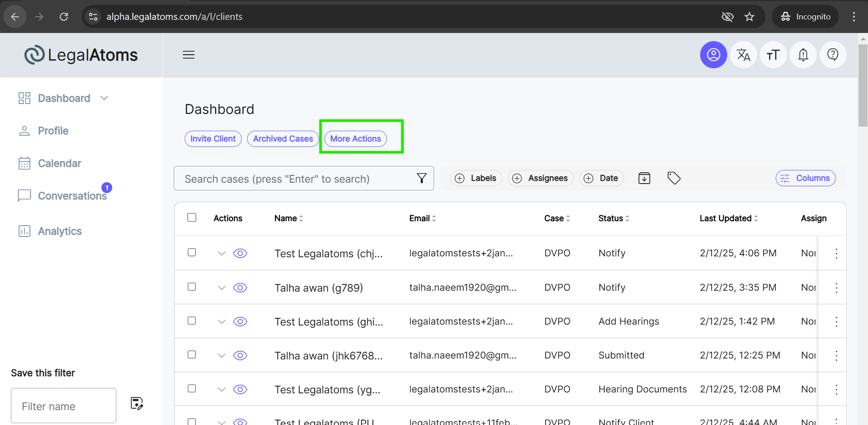View case Talha awan (jhk6768...) via eye icon
Viewport: 868px width, 425px height.
240,355
